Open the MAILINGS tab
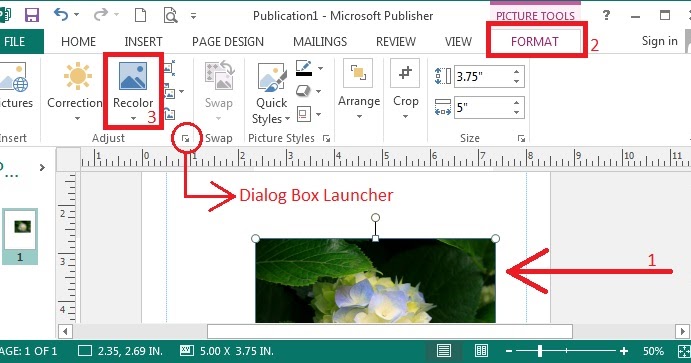Screen dimensions: 691x363 pyautogui.click(x=320, y=41)
